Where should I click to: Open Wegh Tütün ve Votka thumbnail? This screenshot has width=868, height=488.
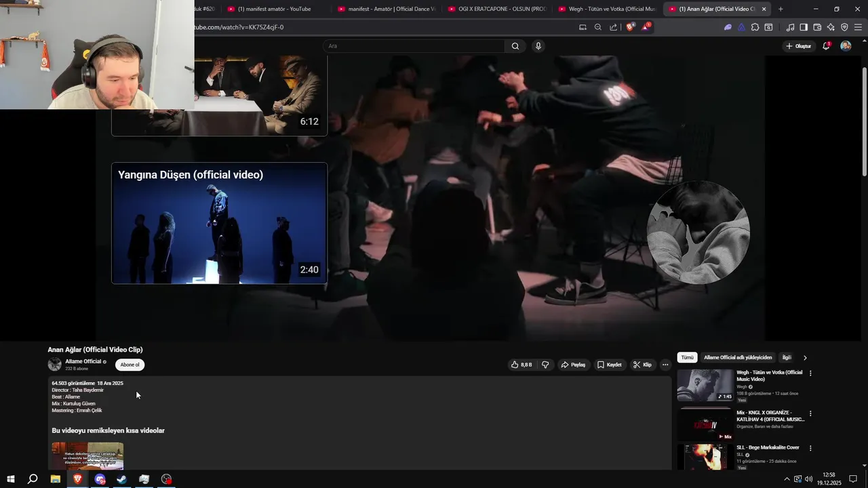(x=705, y=385)
